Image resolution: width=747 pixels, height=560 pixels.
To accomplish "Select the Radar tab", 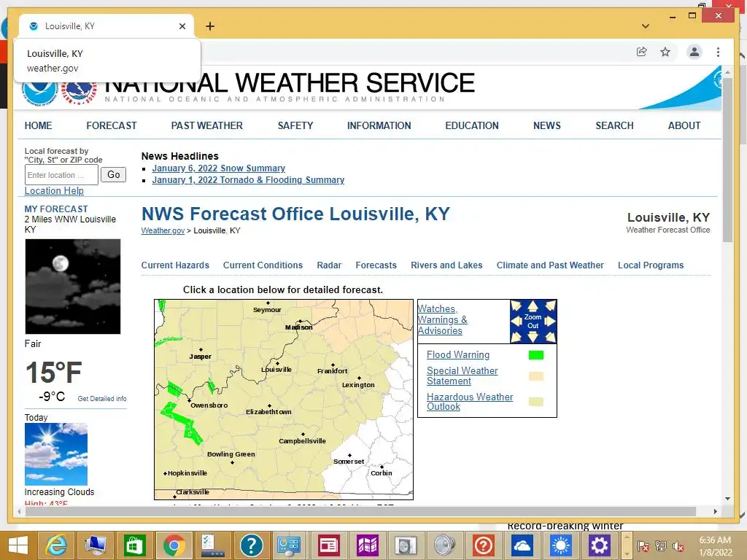I will pos(329,265).
